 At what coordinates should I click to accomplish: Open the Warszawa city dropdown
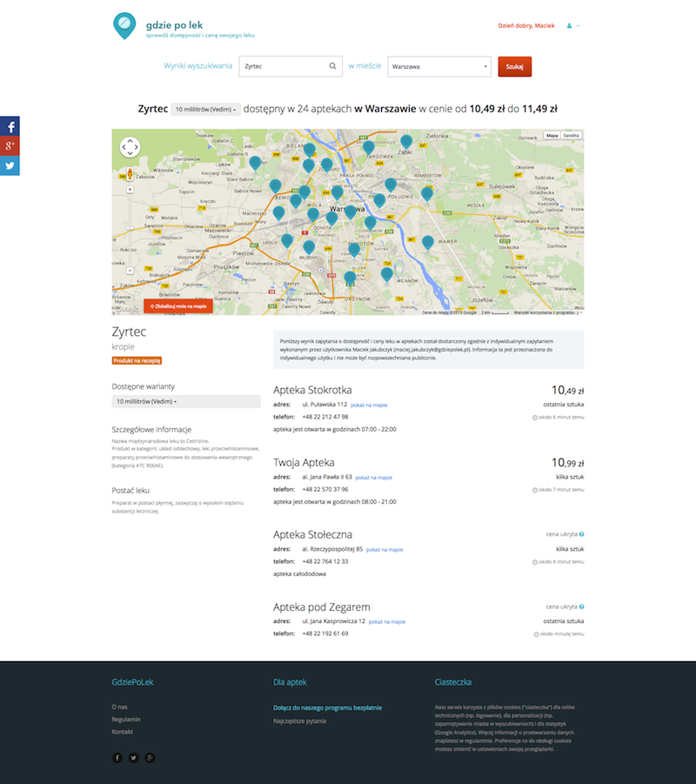[x=439, y=66]
